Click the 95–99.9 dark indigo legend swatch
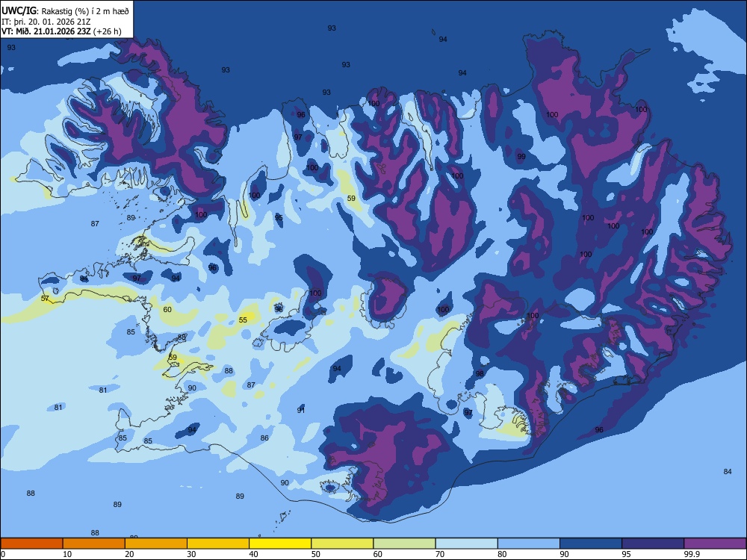 tap(653, 544)
